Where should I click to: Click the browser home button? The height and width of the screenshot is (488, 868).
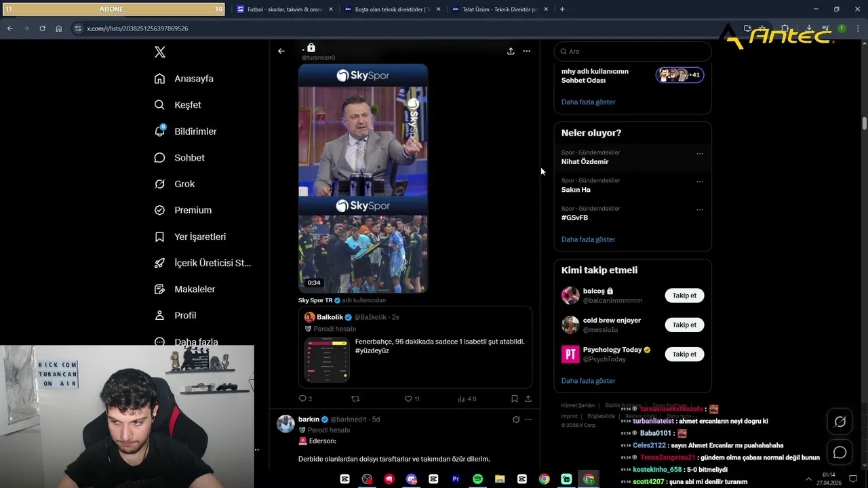(58, 28)
